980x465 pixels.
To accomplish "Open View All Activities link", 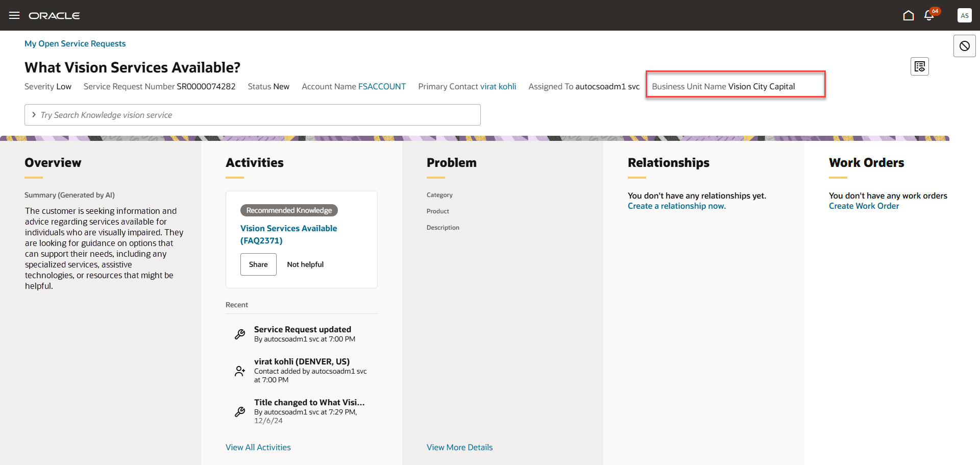I will (258, 448).
